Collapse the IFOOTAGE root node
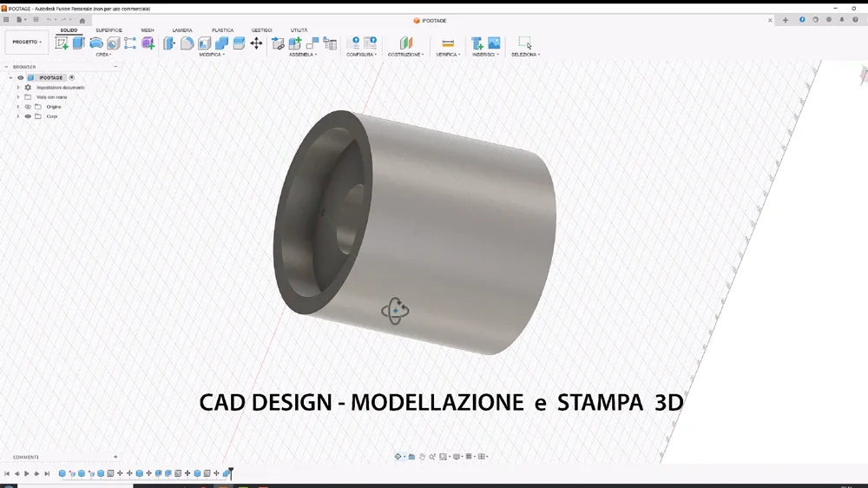 tap(10, 77)
